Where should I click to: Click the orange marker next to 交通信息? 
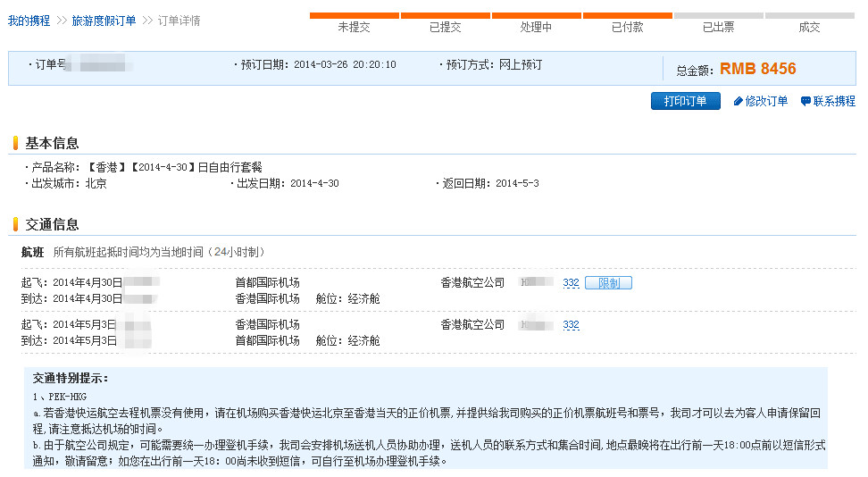(15, 224)
